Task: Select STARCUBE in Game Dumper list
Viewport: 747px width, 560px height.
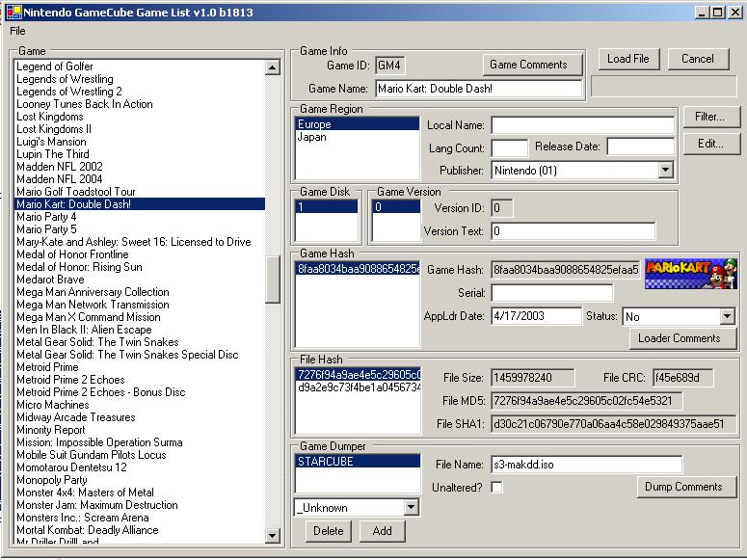Action: point(358,462)
